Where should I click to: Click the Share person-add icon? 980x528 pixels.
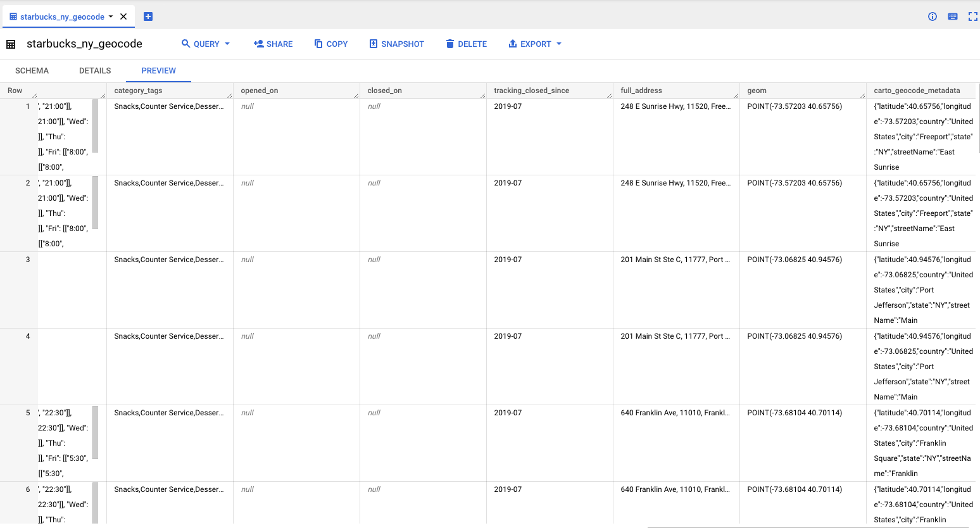pyautogui.click(x=258, y=44)
